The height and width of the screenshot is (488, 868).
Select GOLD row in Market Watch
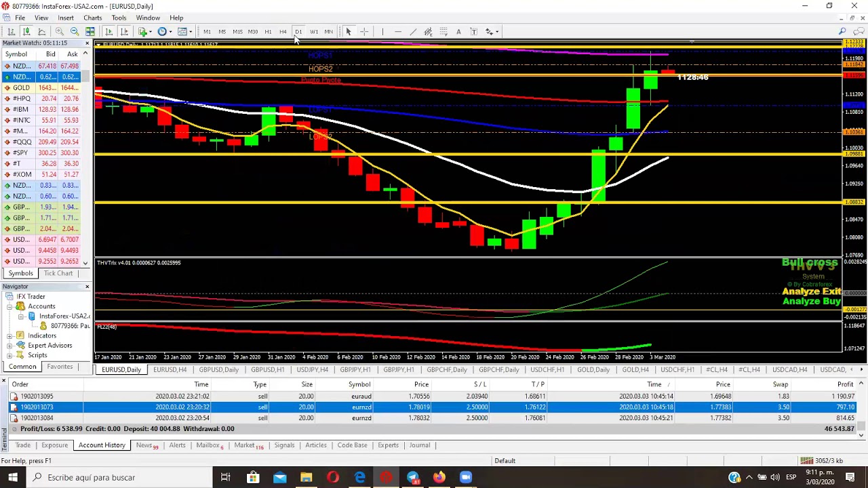coord(41,87)
